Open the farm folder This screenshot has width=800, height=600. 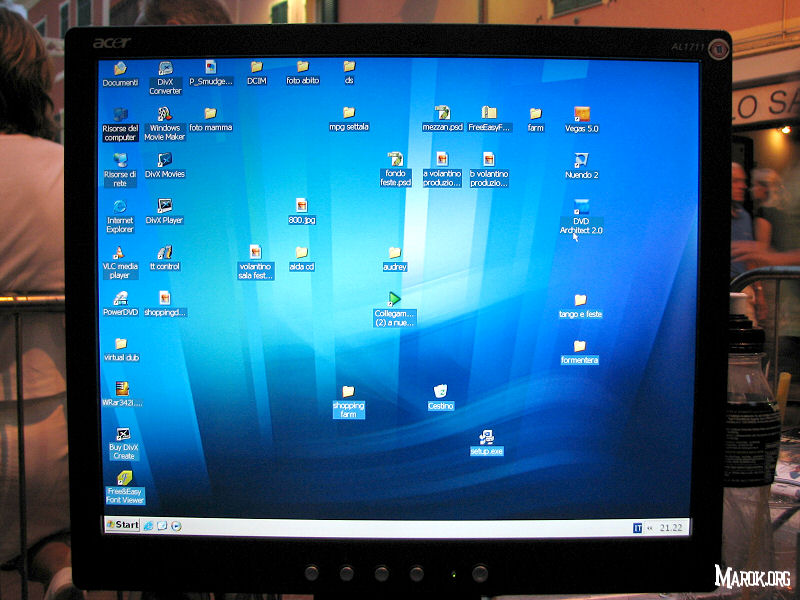(535, 120)
